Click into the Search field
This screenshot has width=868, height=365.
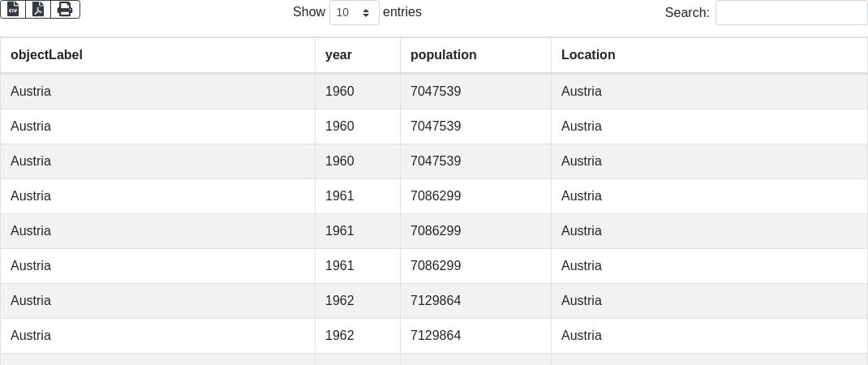tap(791, 12)
